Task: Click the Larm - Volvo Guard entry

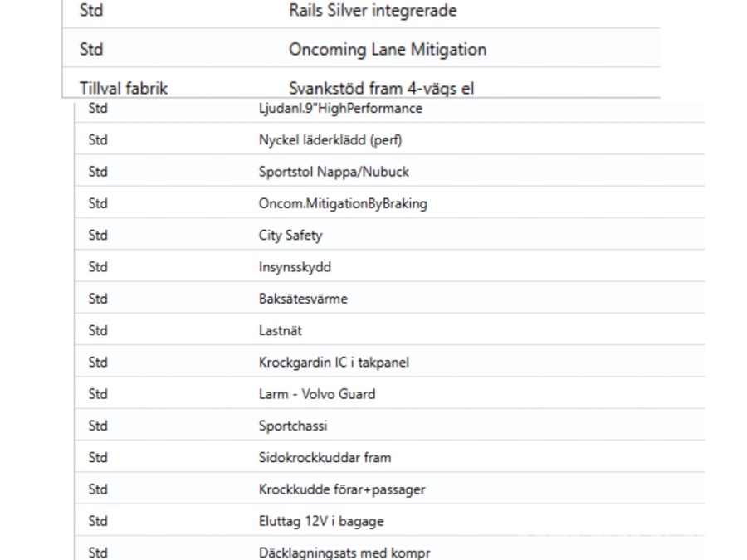Action: 316,394
